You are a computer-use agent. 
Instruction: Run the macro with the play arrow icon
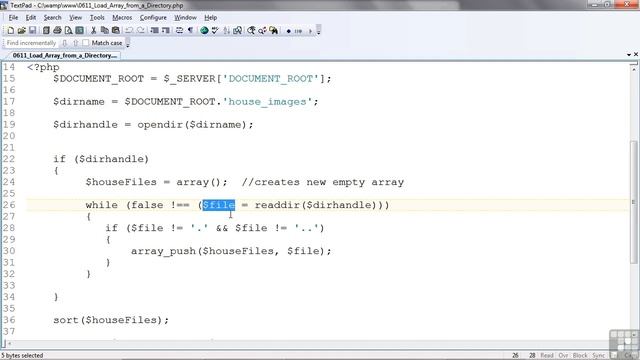tap(310, 31)
